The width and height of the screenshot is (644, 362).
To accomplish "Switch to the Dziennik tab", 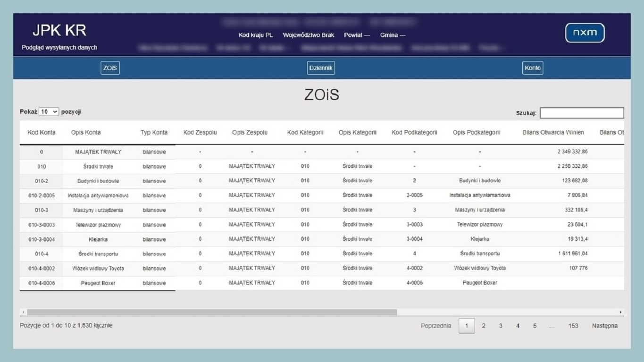I will click(321, 68).
